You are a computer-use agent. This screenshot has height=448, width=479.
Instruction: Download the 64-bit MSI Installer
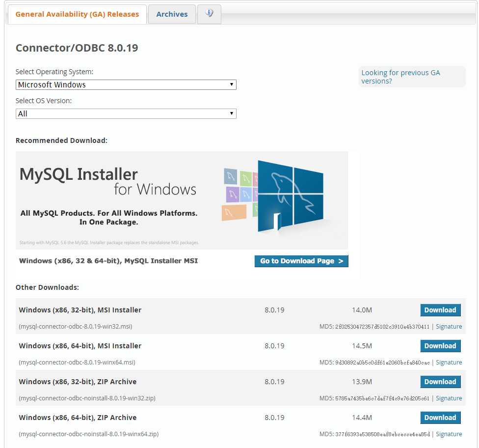pyautogui.click(x=440, y=346)
